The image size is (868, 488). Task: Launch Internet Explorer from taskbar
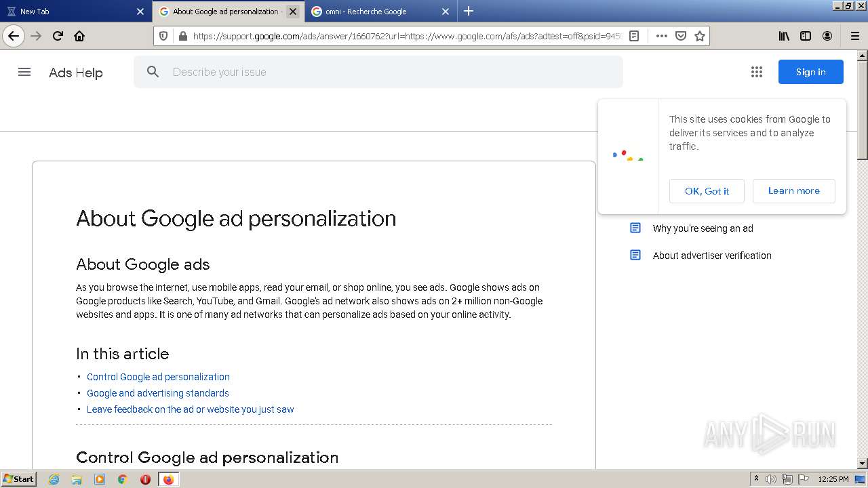54,479
